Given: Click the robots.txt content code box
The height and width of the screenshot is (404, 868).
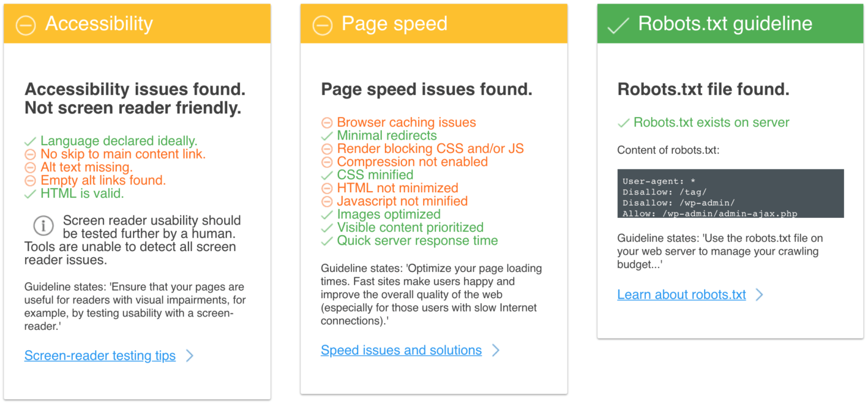Looking at the screenshot, I should pyautogui.click(x=730, y=193).
